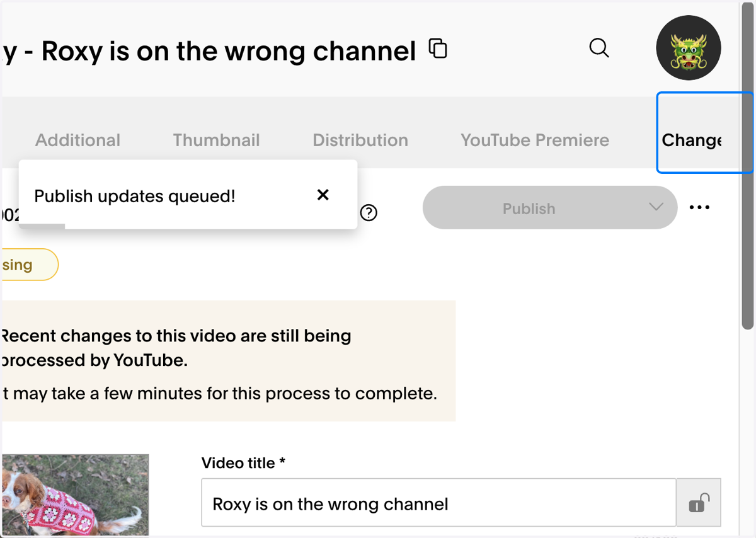
Task: Click the 'Publish updates queued!' message text
Action: pyautogui.click(x=135, y=196)
